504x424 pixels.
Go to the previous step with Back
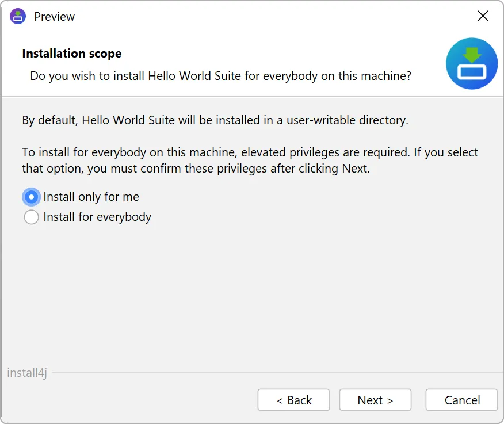(293, 400)
